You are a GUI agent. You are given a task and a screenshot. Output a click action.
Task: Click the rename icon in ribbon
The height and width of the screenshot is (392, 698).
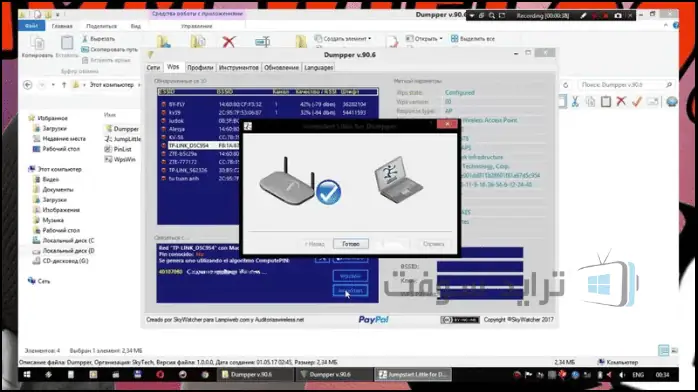[x=263, y=42]
